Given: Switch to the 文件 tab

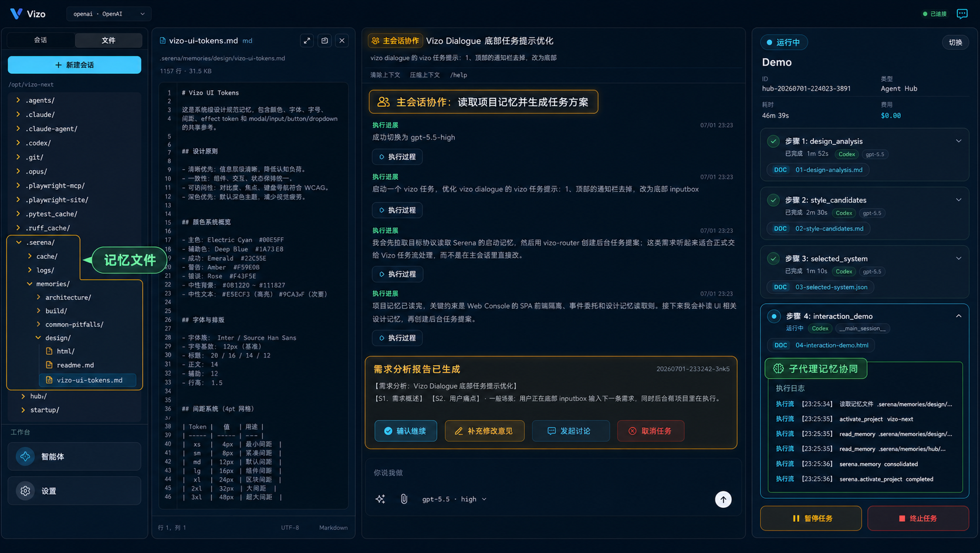Looking at the screenshot, I should click(x=109, y=40).
